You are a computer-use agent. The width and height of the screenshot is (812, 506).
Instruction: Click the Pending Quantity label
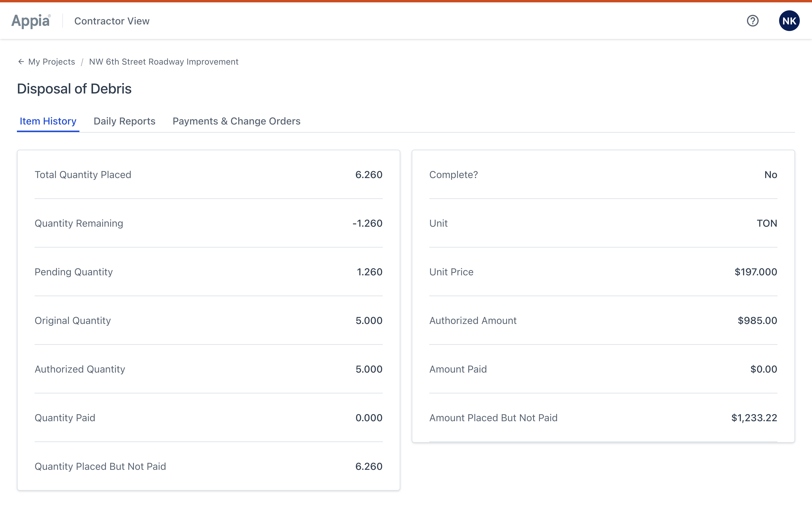pyautogui.click(x=74, y=272)
